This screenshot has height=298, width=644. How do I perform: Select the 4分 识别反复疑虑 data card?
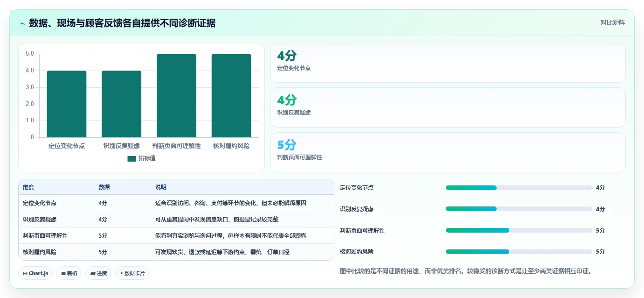(x=448, y=107)
